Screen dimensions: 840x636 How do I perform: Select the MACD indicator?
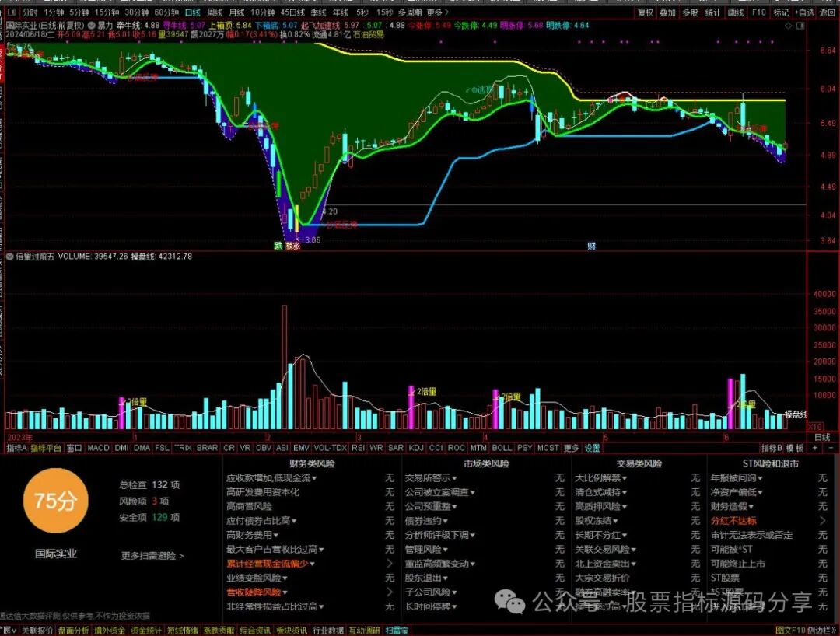99,448
